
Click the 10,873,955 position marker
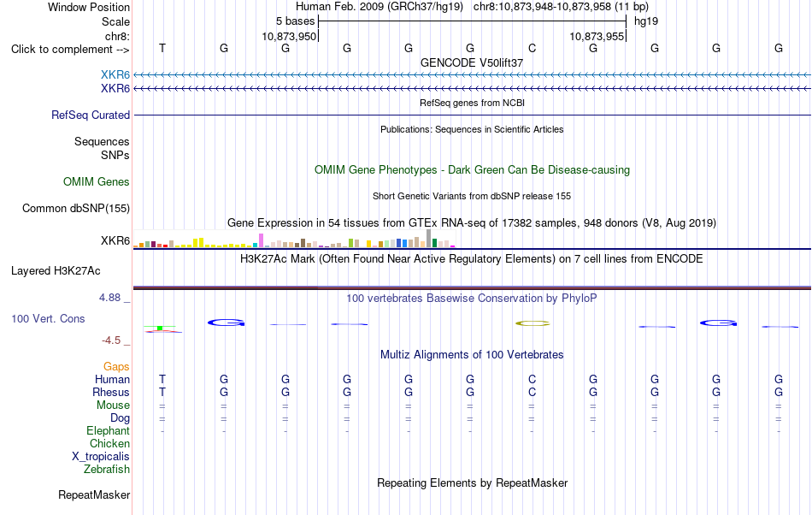pyautogui.click(x=597, y=36)
